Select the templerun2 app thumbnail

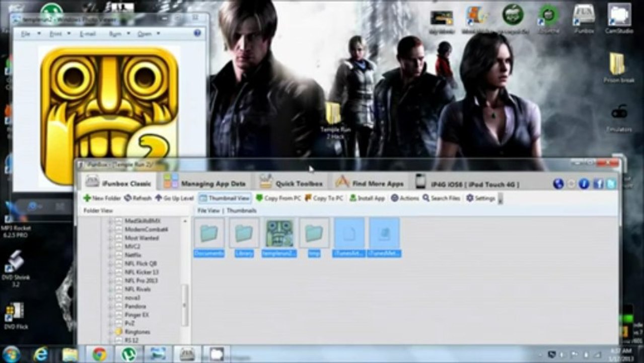tap(279, 237)
